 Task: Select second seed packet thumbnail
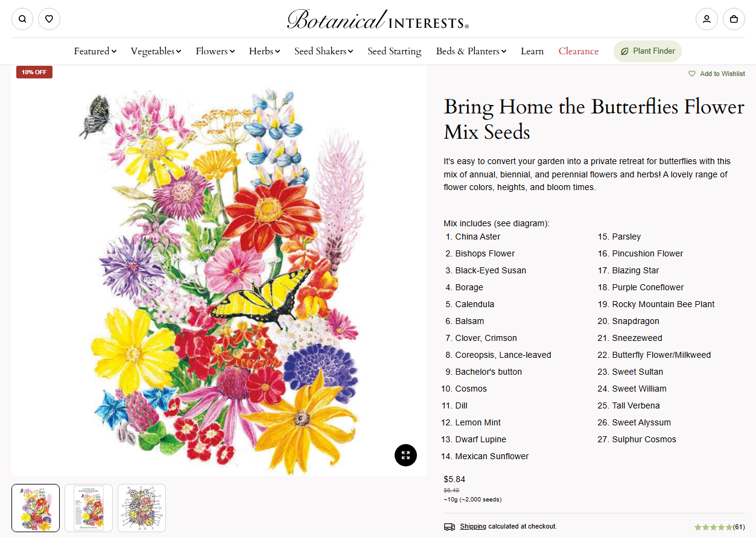(x=89, y=508)
